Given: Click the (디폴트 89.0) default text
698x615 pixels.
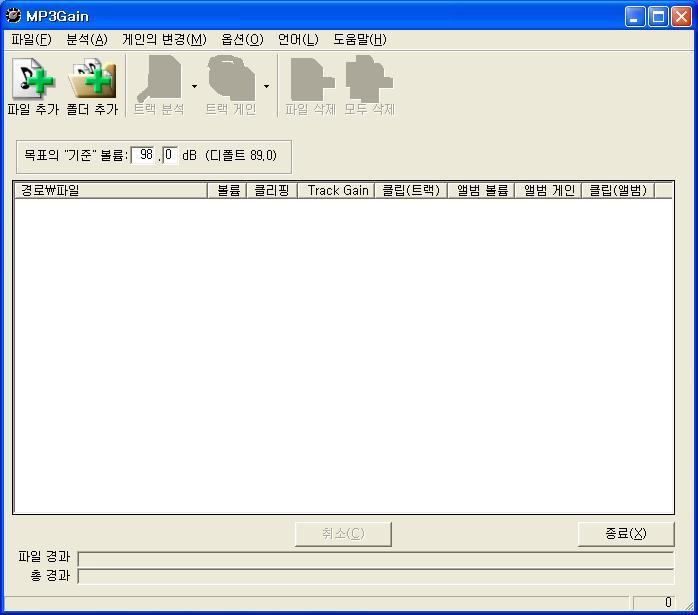Looking at the screenshot, I should coord(241,155).
